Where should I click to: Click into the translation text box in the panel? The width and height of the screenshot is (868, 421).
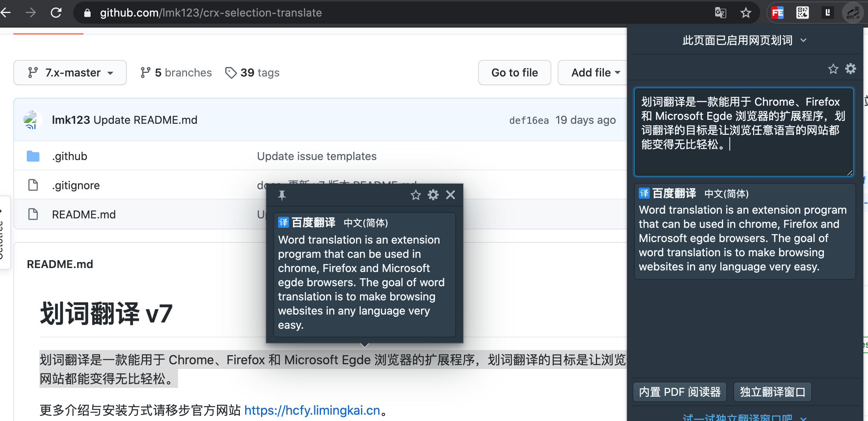(x=744, y=132)
